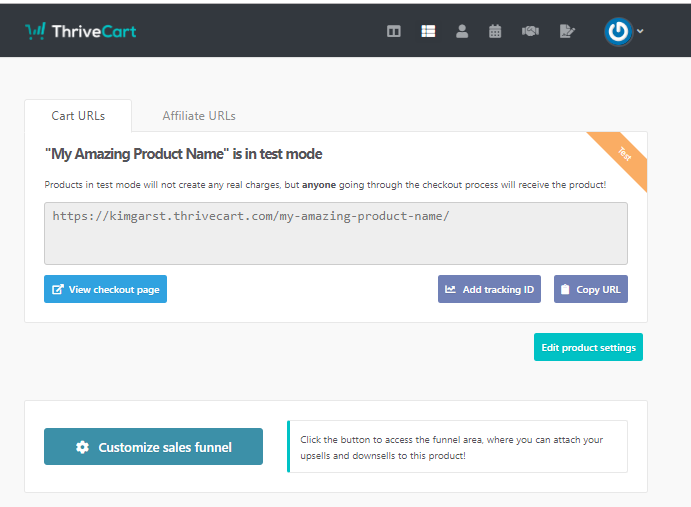Open the edit document icon in navbar
The height and width of the screenshot is (507, 691).
click(567, 31)
